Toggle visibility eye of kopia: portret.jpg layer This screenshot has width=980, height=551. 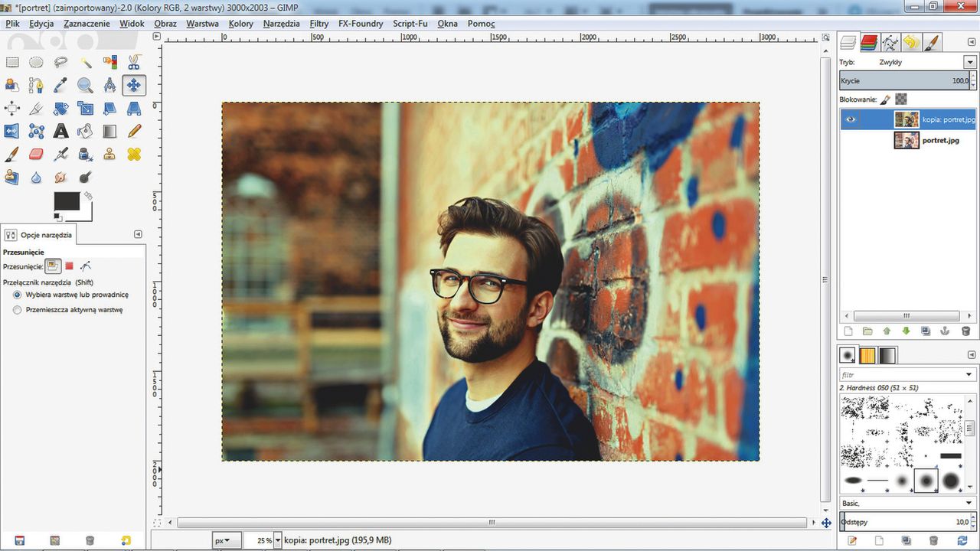851,119
